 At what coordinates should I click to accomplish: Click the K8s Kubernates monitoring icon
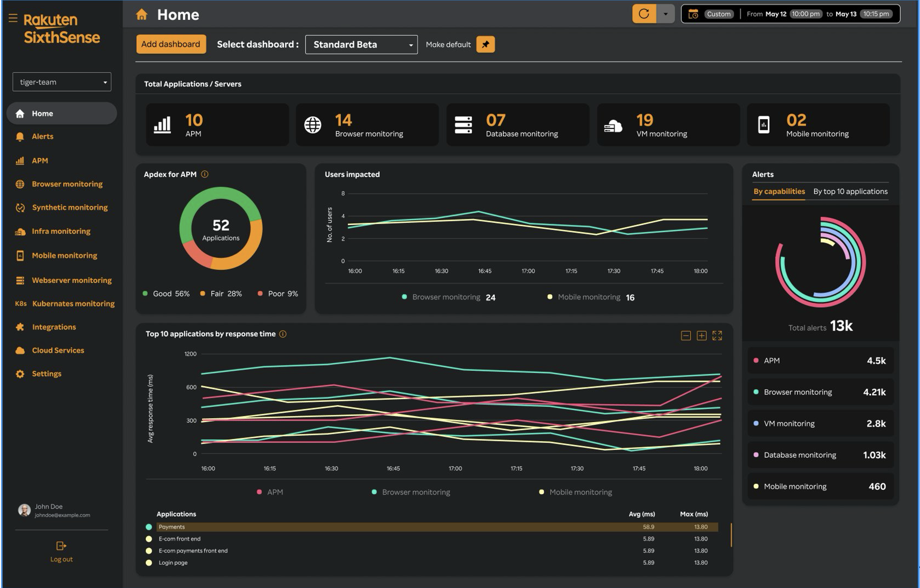pos(20,303)
